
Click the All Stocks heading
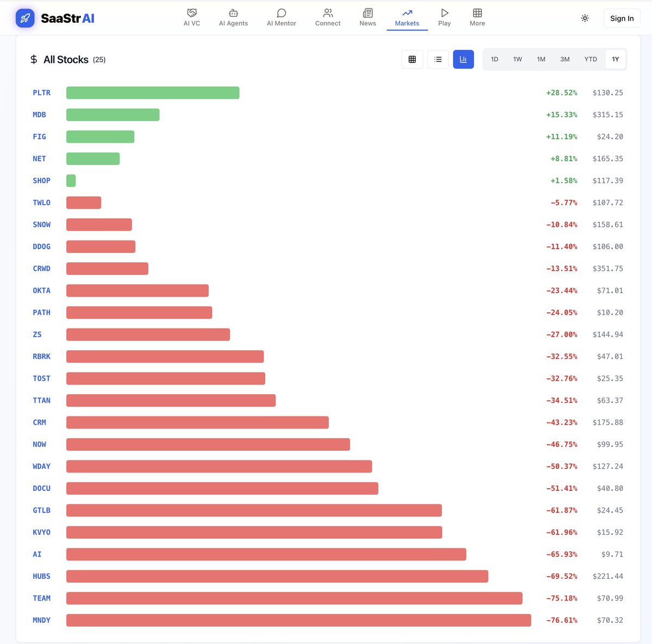66,60
